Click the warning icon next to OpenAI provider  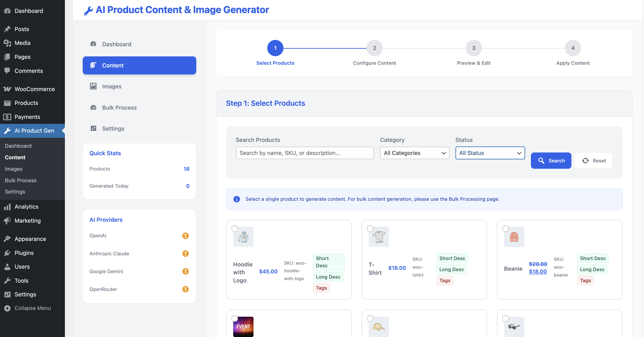tap(185, 235)
